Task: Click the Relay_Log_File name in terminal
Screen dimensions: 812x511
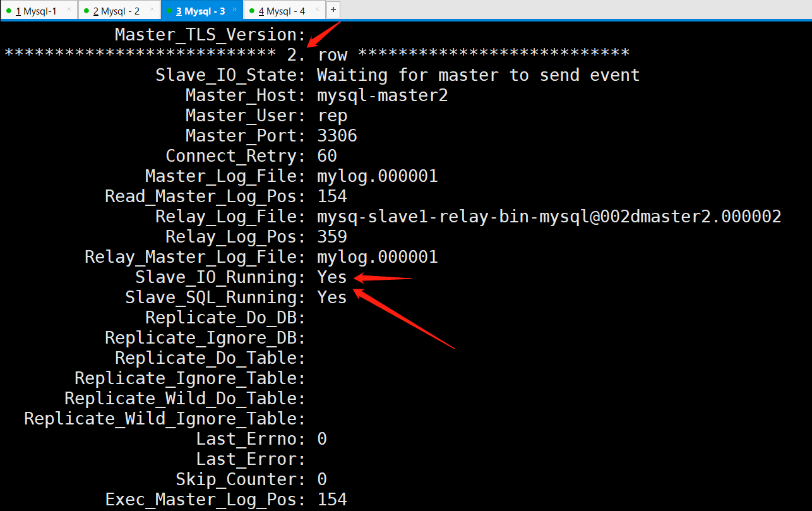Action: point(549,217)
